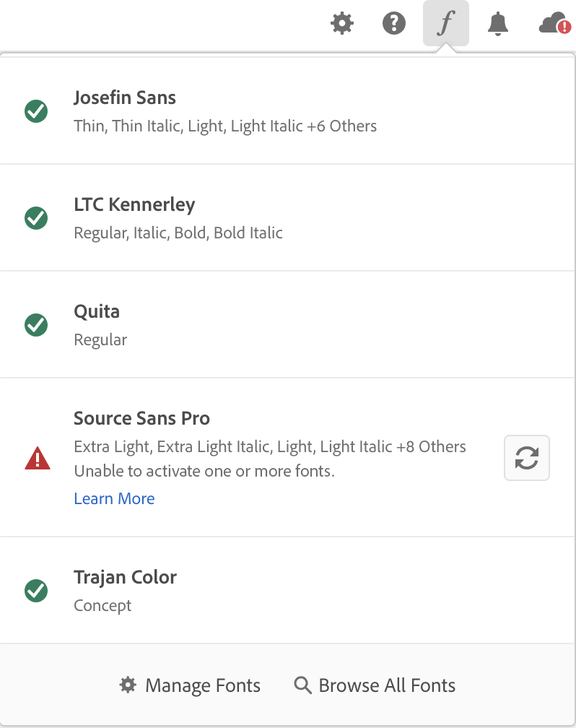The width and height of the screenshot is (576, 728).
Task: Click Quita green checkmark
Action: tap(36, 325)
